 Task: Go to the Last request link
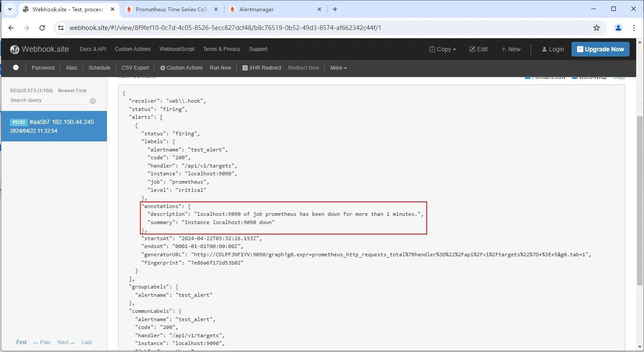tap(87, 342)
